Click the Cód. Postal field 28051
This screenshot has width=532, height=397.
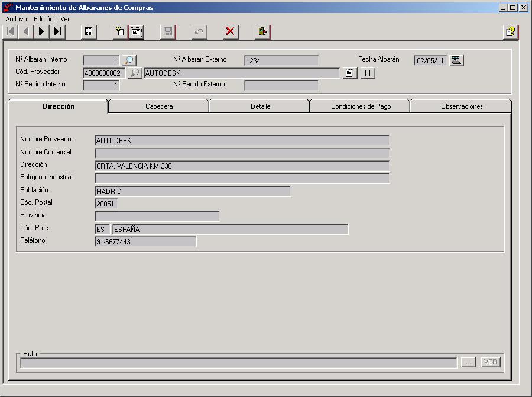[x=106, y=204]
